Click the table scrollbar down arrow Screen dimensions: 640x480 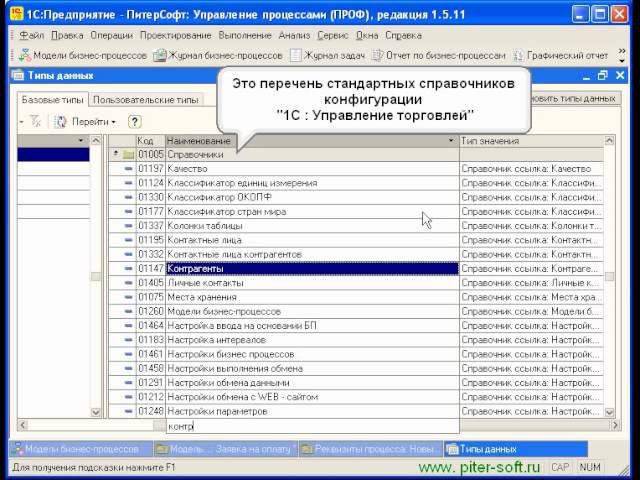click(609, 412)
